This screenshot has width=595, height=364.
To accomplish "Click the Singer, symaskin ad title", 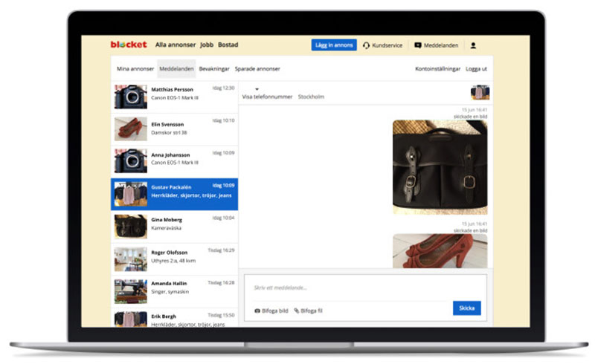I will pyautogui.click(x=170, y=292).
